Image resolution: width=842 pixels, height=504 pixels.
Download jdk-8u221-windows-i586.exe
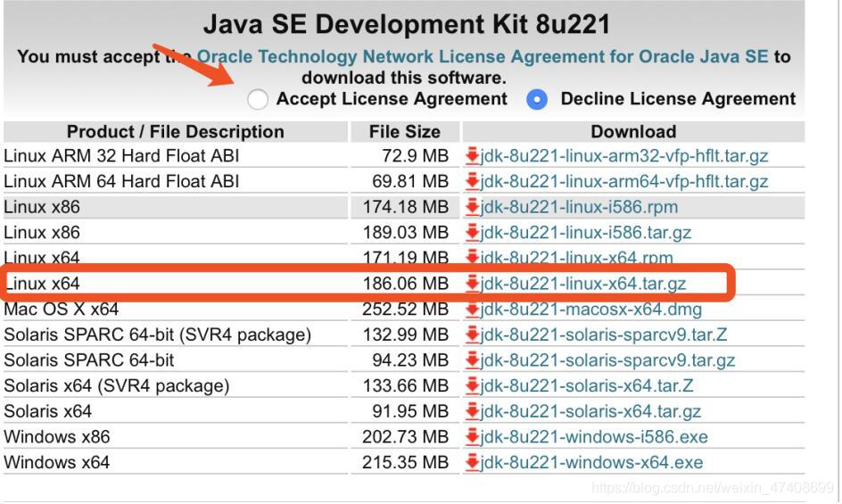coord(594,437)
